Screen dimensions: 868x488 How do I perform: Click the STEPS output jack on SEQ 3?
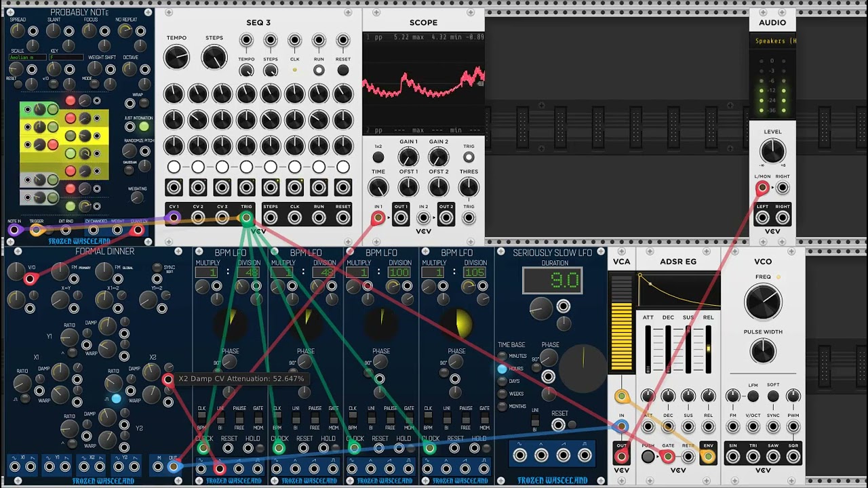pyautogui.click(x=271, y=218)
